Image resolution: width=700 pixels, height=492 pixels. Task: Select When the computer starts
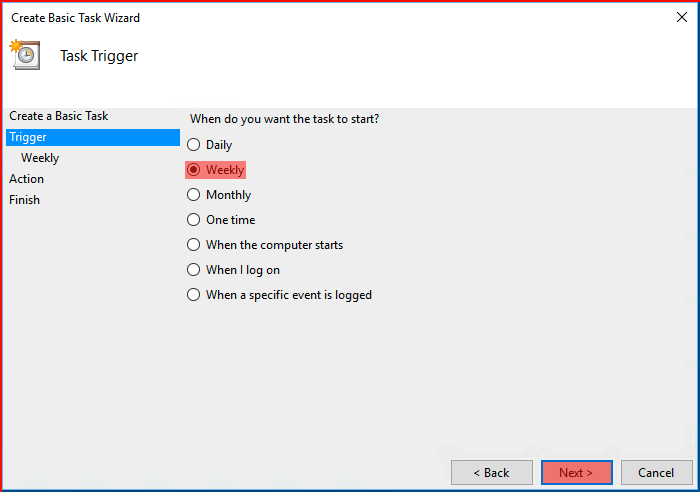click(193, 245)
